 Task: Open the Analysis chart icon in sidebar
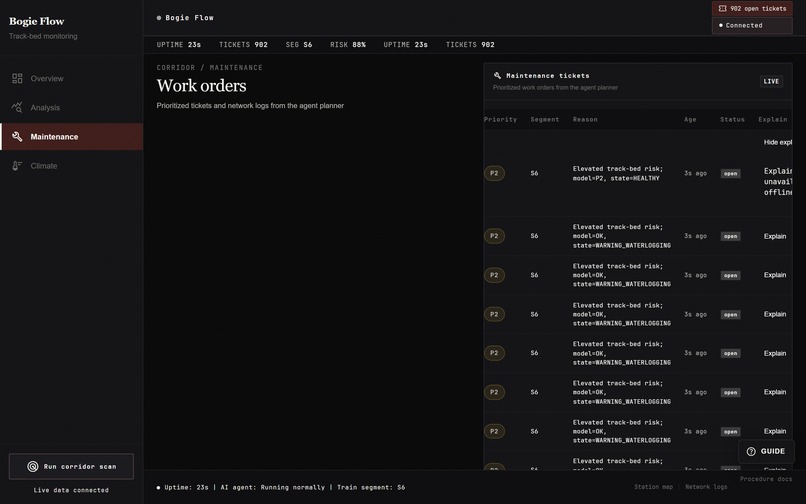(x=17, y=107)
